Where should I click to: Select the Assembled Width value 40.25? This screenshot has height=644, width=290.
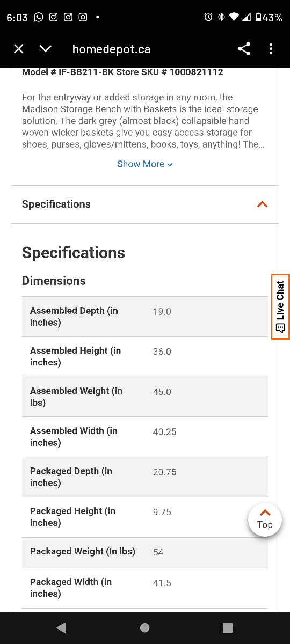165,432
